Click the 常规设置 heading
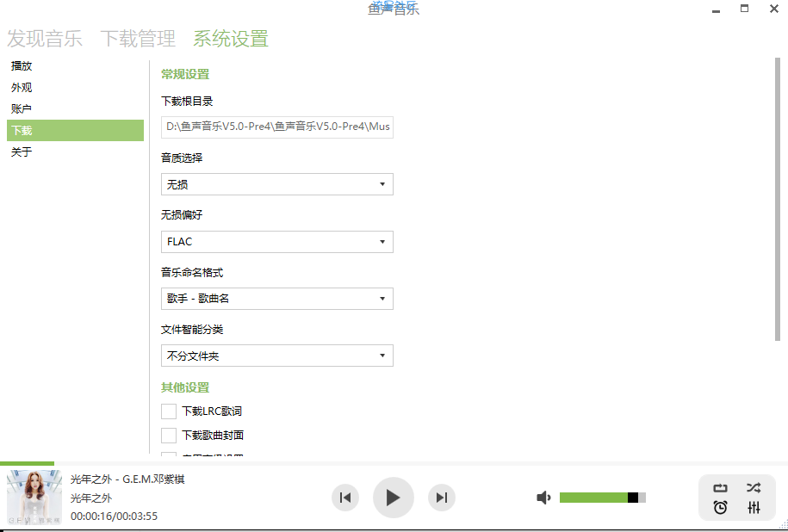This screenshot has width=788, height=532. click(x=185, y=74)
